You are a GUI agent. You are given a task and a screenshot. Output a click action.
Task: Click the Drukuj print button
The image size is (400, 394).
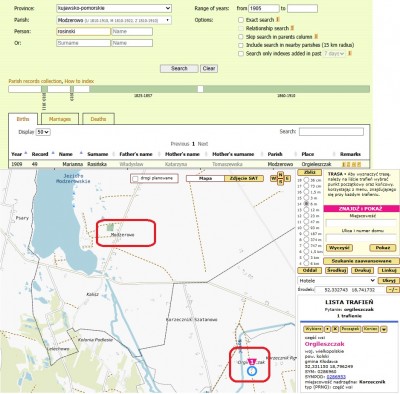coord(362,270)
